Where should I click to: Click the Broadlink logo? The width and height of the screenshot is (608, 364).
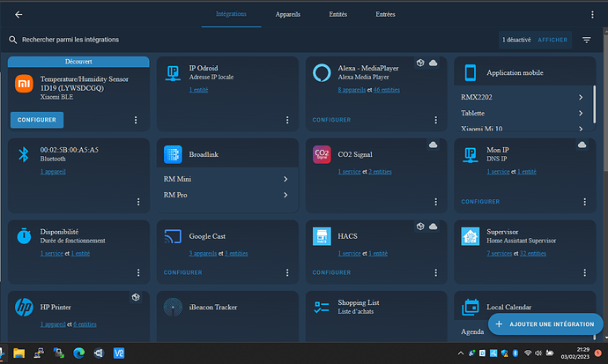click(x=173, y=154)
